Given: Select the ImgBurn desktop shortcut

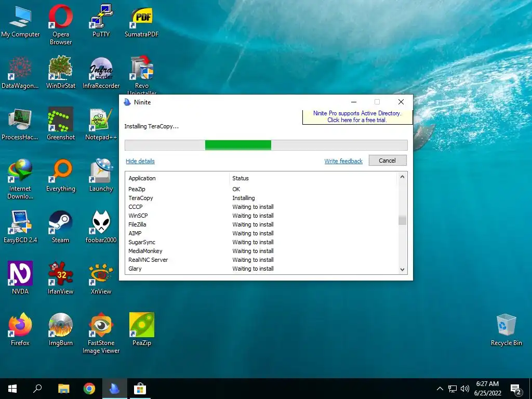Looking at the screenshot, I should [x=60, y=330].
